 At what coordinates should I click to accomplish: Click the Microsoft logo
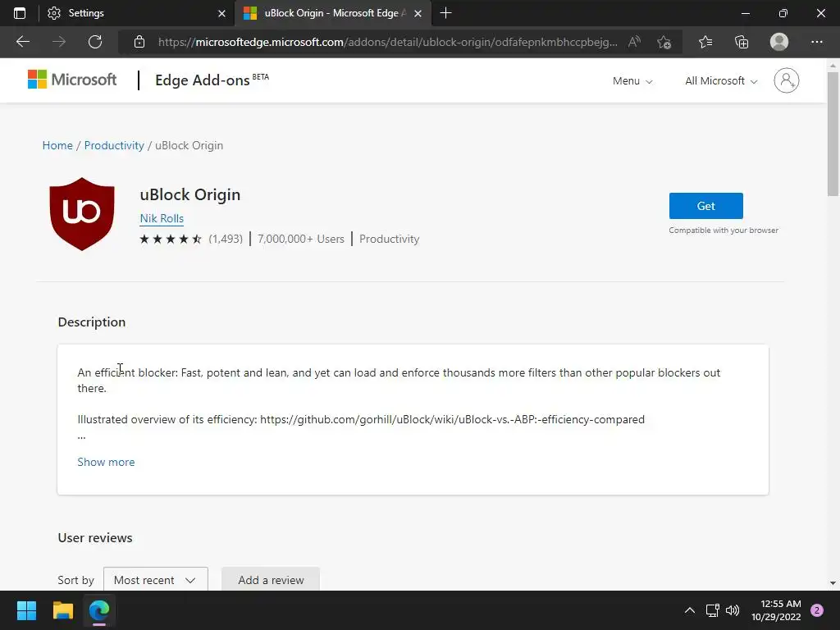coord(72,80)
